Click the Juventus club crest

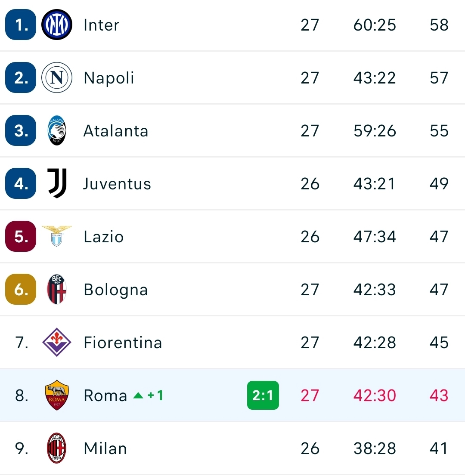pos(56,184)
